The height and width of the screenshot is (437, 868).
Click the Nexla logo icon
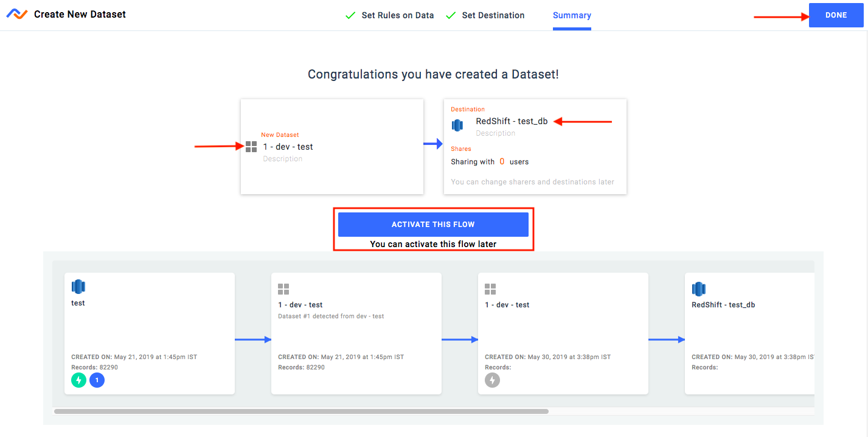click(17, 14)
